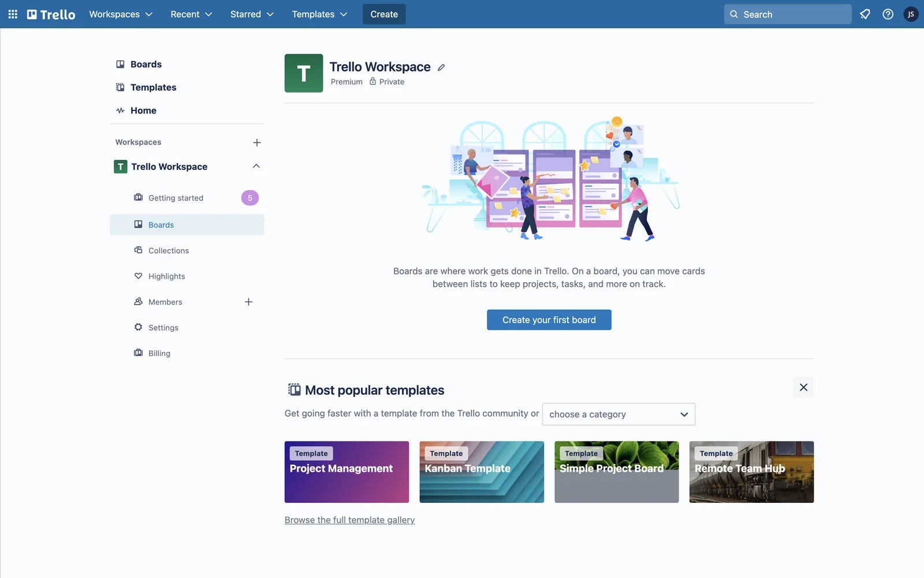Select Boards under Trello Workspace

[187, 225]
